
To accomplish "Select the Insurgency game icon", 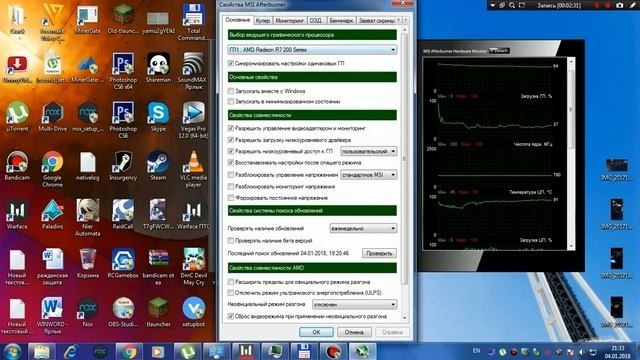I will tap(123, 165).
